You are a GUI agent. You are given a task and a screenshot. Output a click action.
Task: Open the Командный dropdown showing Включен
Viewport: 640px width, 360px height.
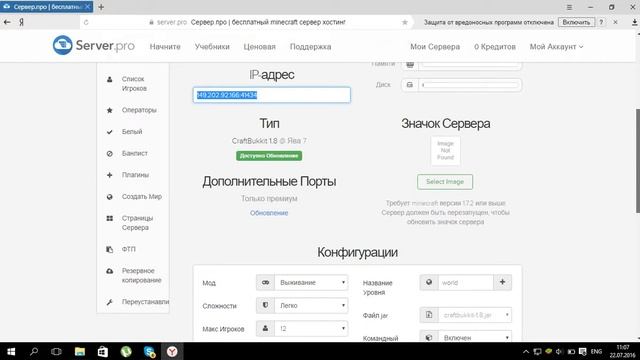(475, 338)
